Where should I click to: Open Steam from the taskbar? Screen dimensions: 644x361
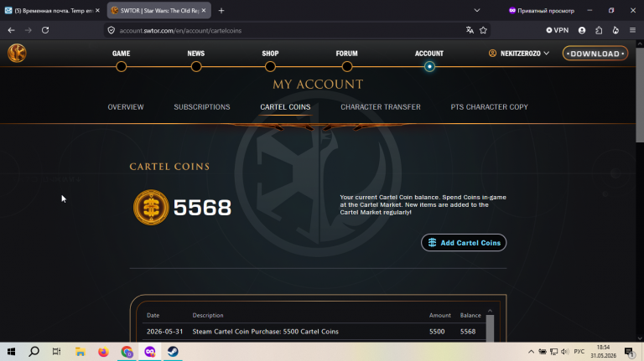tap(173, 352)
